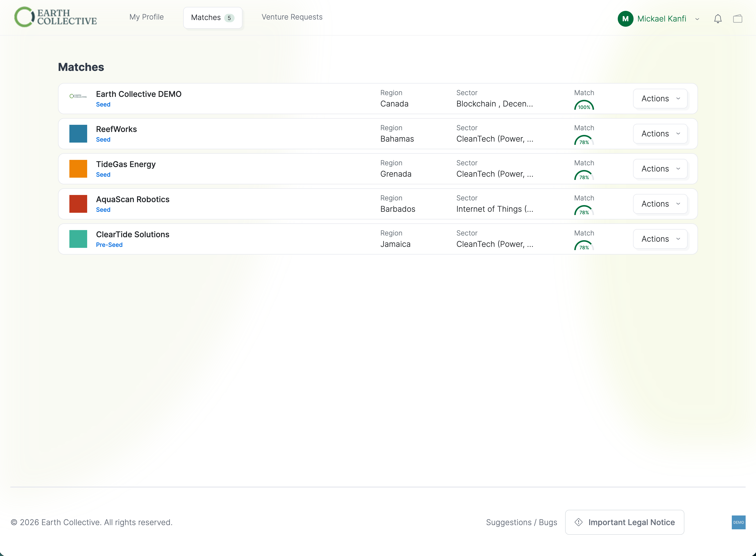
Task: Click the Bahamas region value
Action: point(397,139)
